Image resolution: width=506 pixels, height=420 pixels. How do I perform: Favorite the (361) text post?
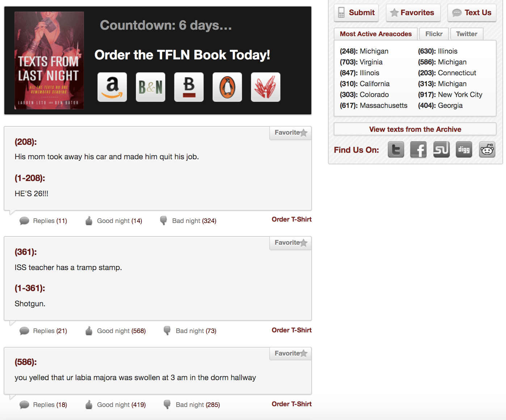[x=291, y=243]
